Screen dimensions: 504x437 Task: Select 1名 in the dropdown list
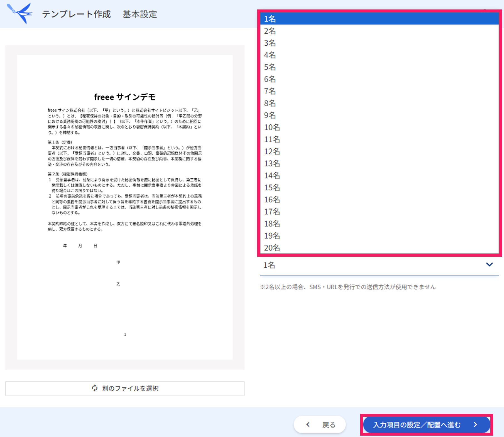tap(379, 19)
